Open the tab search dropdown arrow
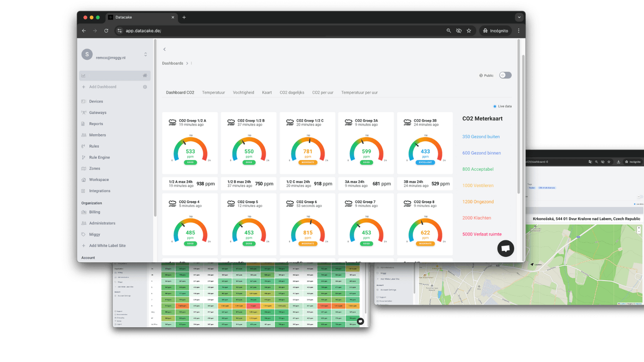Image resolution: width=644 pixels, height=362 pixels. pyautogui.click(x=519, y=17)
